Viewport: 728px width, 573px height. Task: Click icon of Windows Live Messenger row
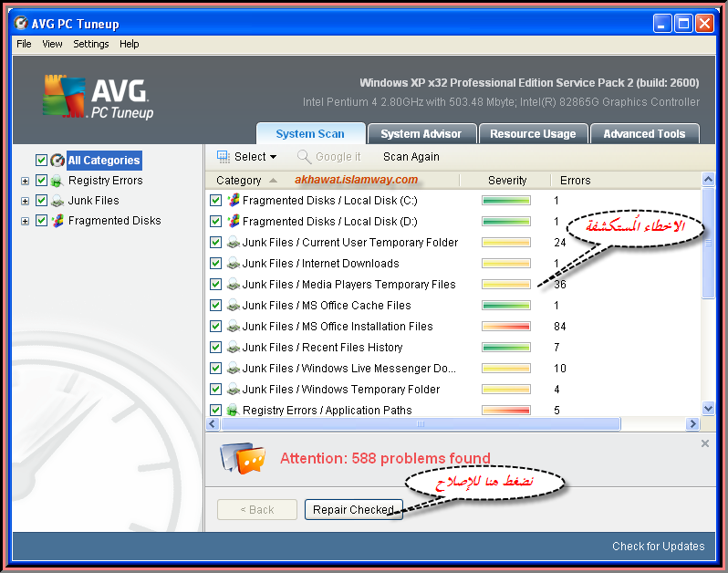click(233, 369)
